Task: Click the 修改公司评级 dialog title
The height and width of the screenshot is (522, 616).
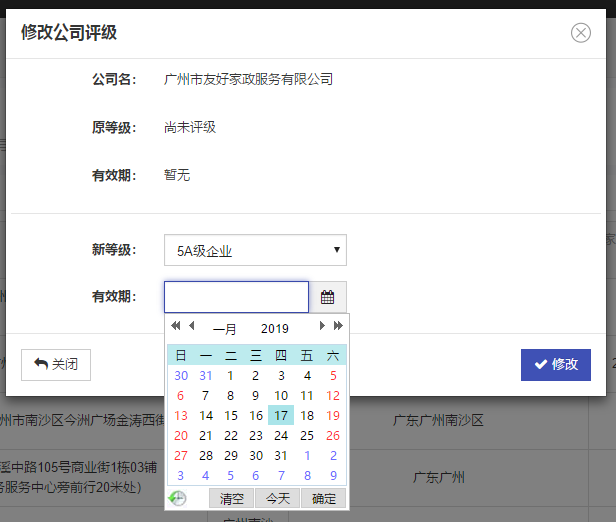Action: 69,32
